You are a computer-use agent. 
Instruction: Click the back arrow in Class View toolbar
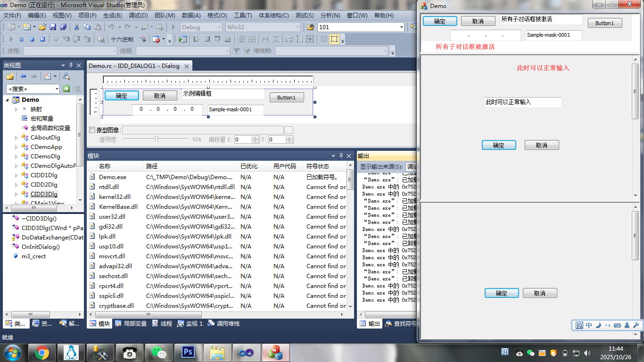(23, 76)
